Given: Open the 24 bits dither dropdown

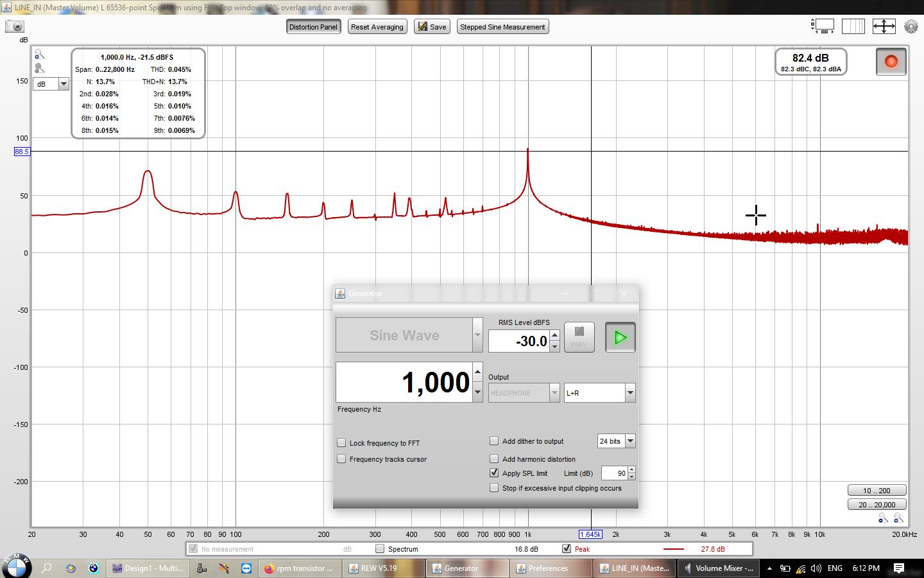Looking at the screenshot, I should [630, 441].
